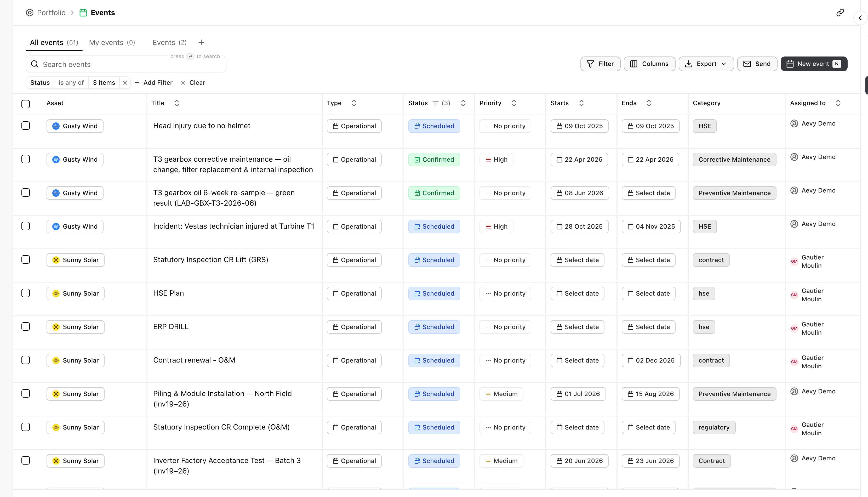
Task: Remove the Status filter with X icon
Action: click(125, 83)
